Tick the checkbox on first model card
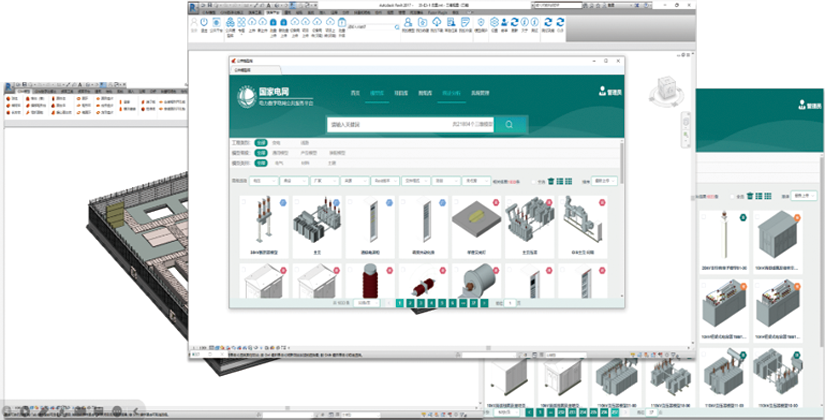Screen dimensions: 825x420 coord(243,202)
